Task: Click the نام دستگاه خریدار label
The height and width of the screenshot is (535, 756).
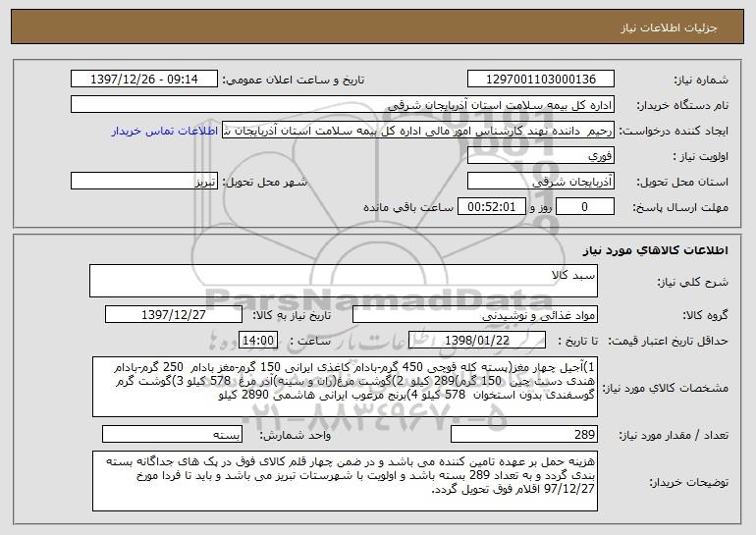Action: coord(682,106)
